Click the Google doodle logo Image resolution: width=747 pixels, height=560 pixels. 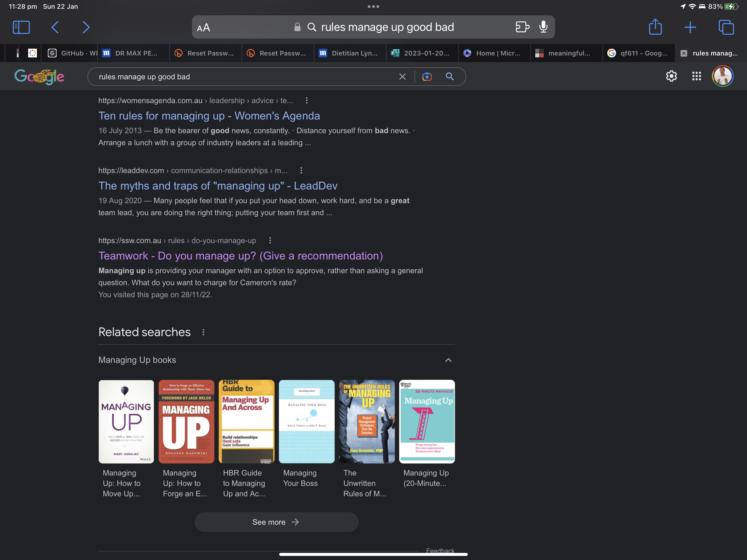[x=39, y=77]
